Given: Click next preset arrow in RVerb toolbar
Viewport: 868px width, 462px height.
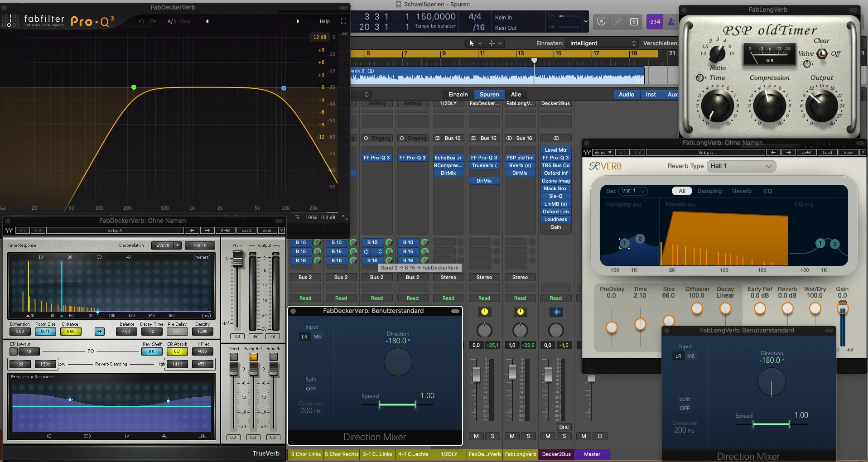Looking at the screenshot, I should tap(789, 153).
